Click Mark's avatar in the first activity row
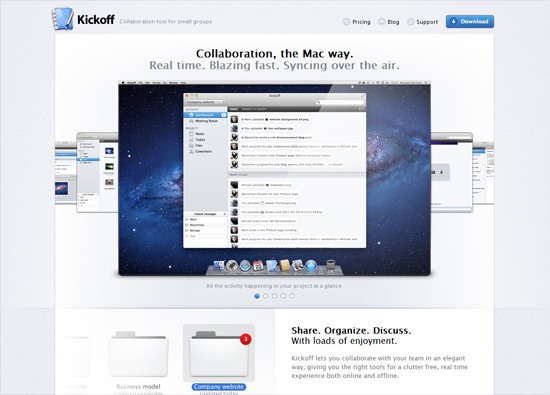Screen dimensions: 550x395 (234, 120)
